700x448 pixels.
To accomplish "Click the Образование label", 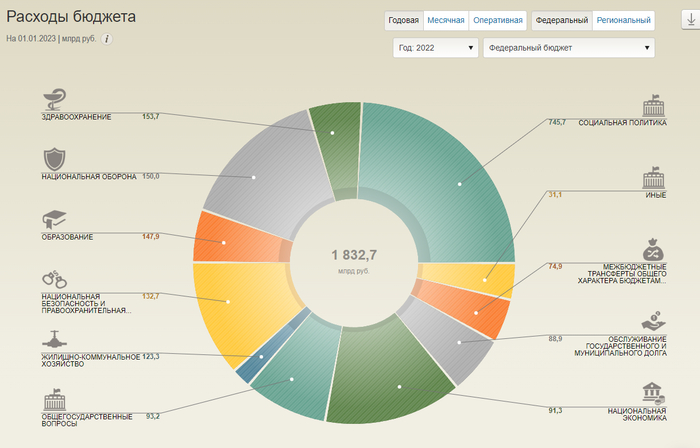I will [67, 237].
